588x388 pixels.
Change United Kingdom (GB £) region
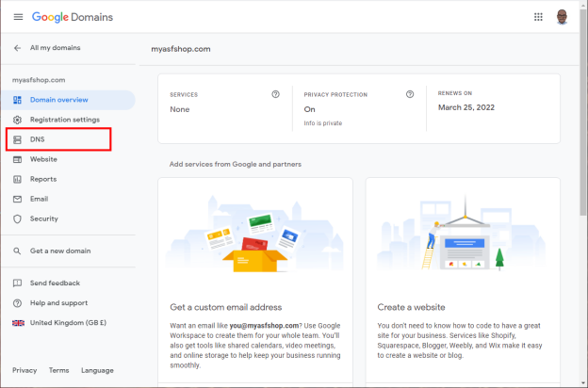click(x=68, y=323)
